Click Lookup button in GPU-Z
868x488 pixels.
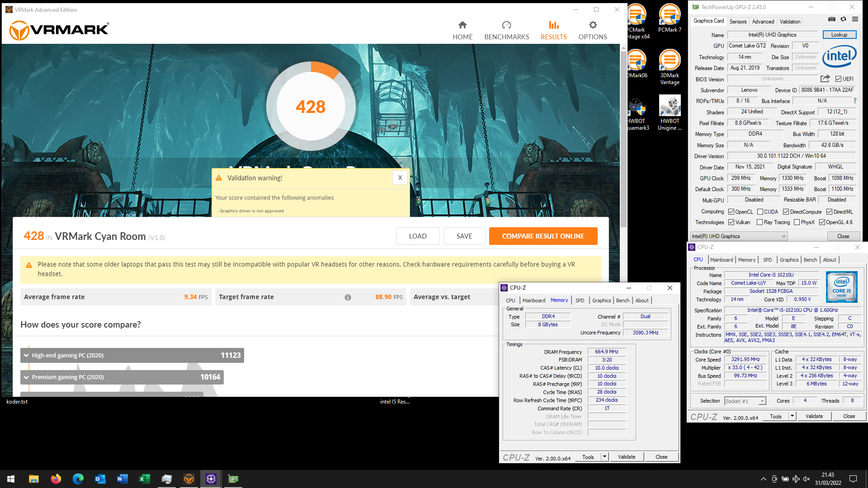point(839,35)
